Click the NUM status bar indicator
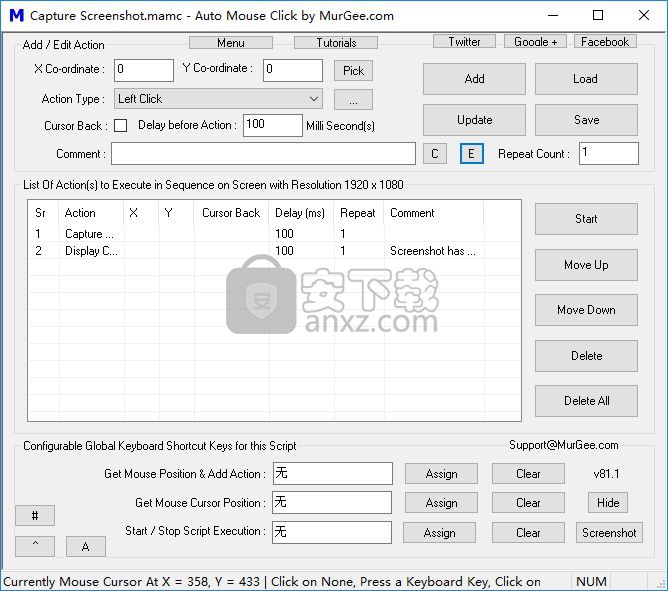This screenshot has width=668, height=591. point(591,582)
